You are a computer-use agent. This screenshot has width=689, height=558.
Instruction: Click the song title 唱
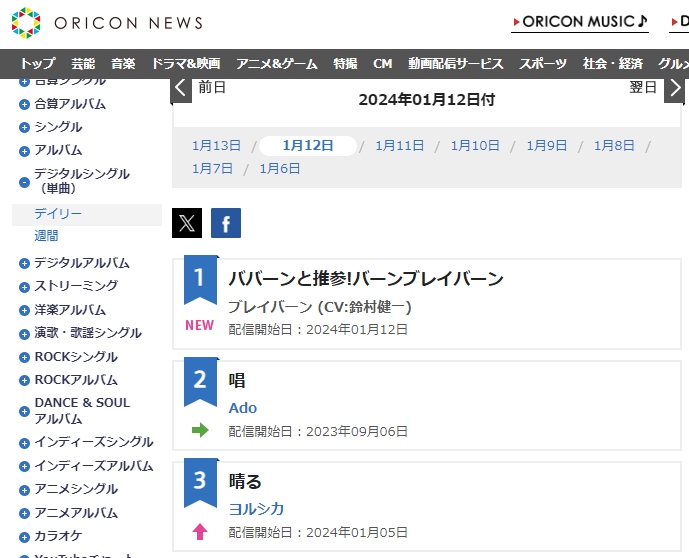click(237, 380)
